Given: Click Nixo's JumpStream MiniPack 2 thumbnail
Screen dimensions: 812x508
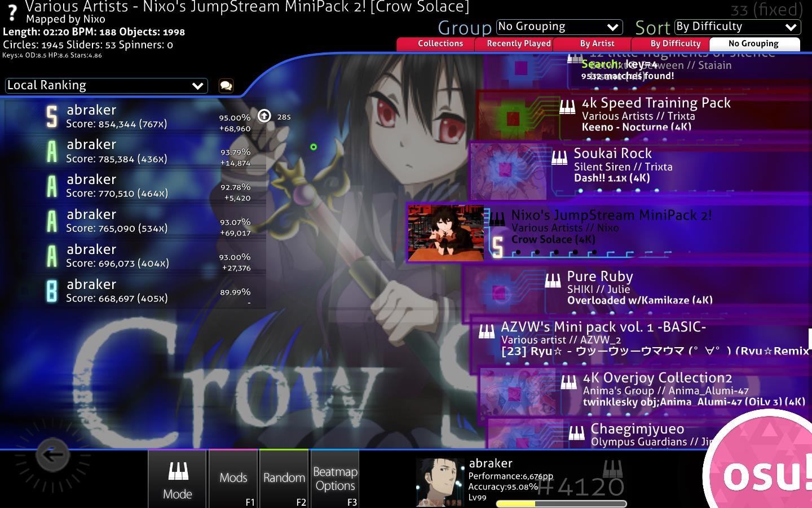Looking at the screenshot, I should (x=445, y=233).
